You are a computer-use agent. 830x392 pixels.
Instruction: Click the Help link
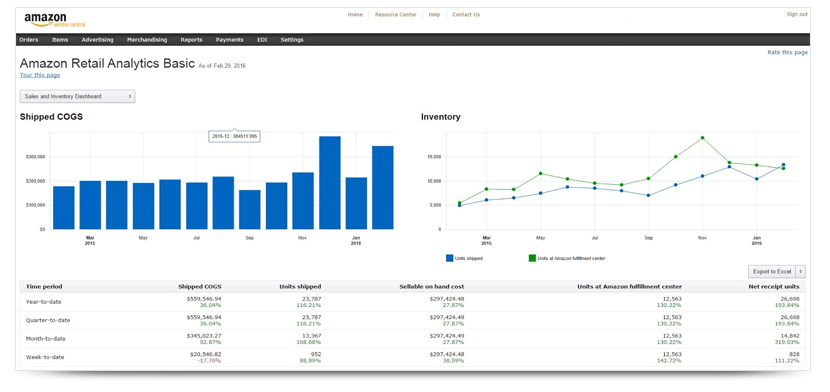434,14
